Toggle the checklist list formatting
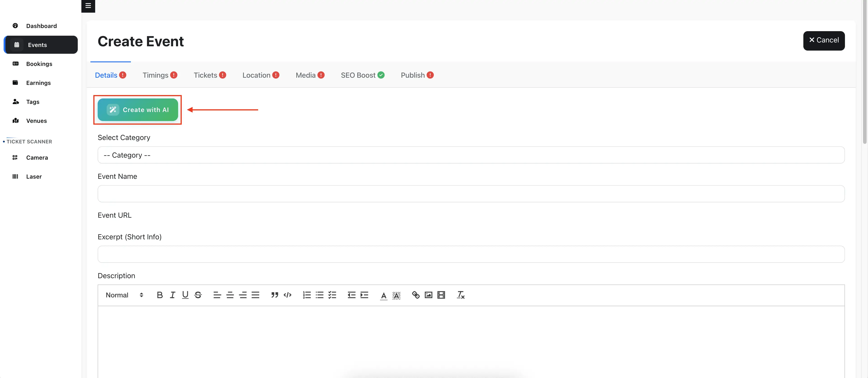868x378 pixels. click(x=332, y=295)
